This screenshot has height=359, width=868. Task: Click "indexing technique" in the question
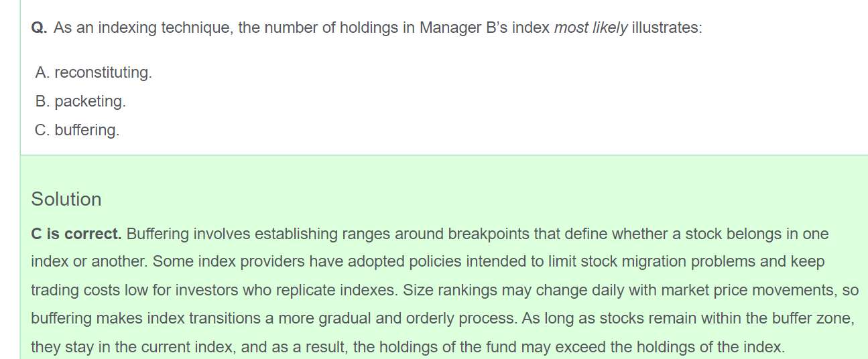[x=146, y=29]
